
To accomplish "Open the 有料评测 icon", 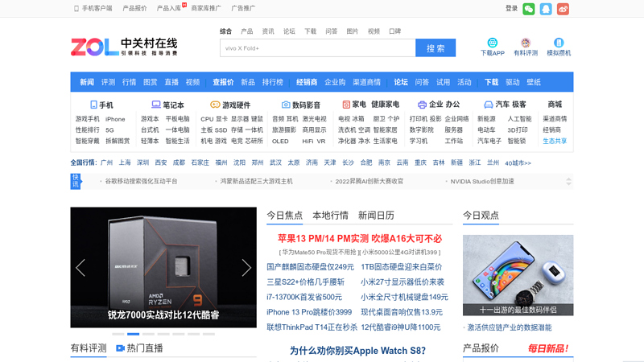I will point(526,43).
